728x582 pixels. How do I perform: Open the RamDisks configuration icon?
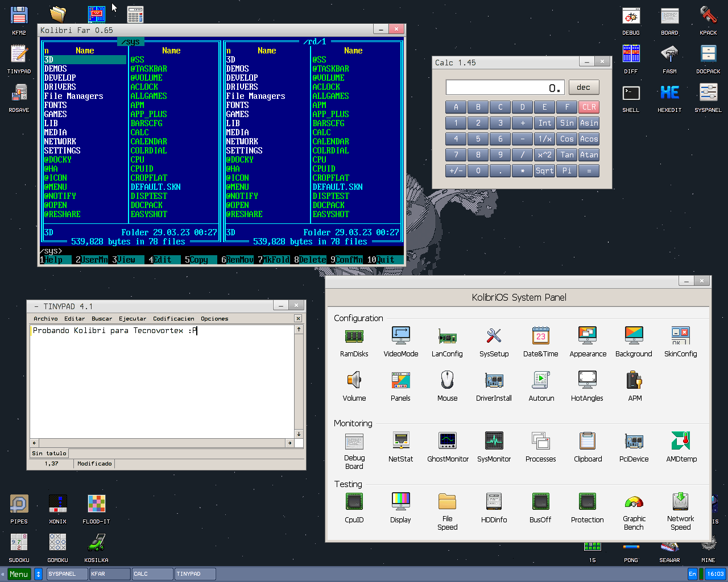click(x=354, y=336)
